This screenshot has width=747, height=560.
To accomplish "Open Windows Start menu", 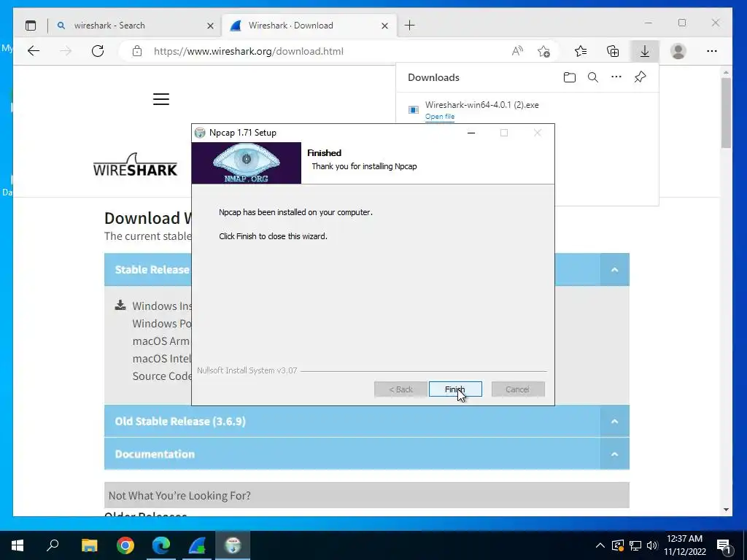I will [18, 545].
